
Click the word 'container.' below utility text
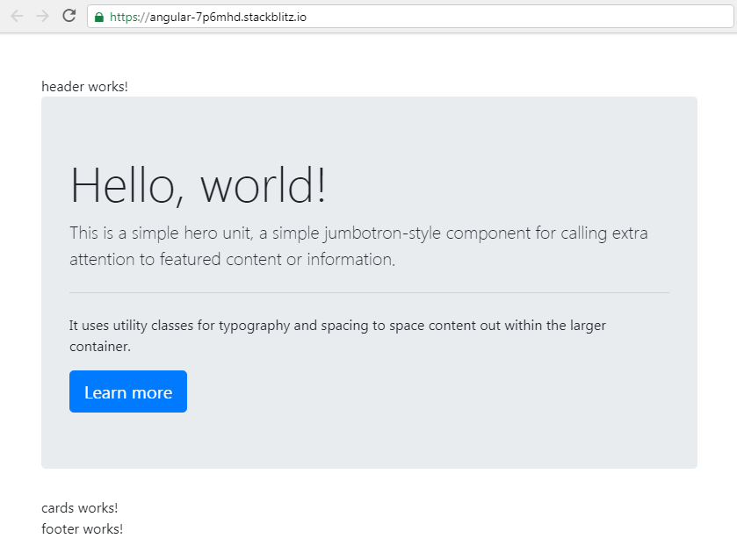(100, 347)
